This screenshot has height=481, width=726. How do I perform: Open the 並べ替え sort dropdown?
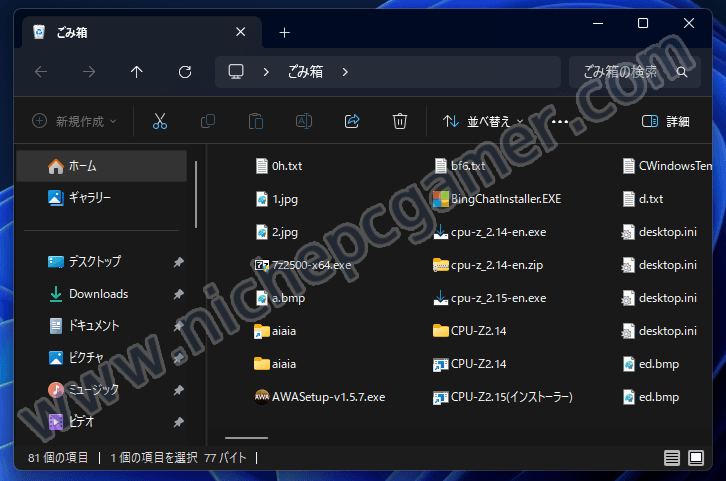pos(483,121)
